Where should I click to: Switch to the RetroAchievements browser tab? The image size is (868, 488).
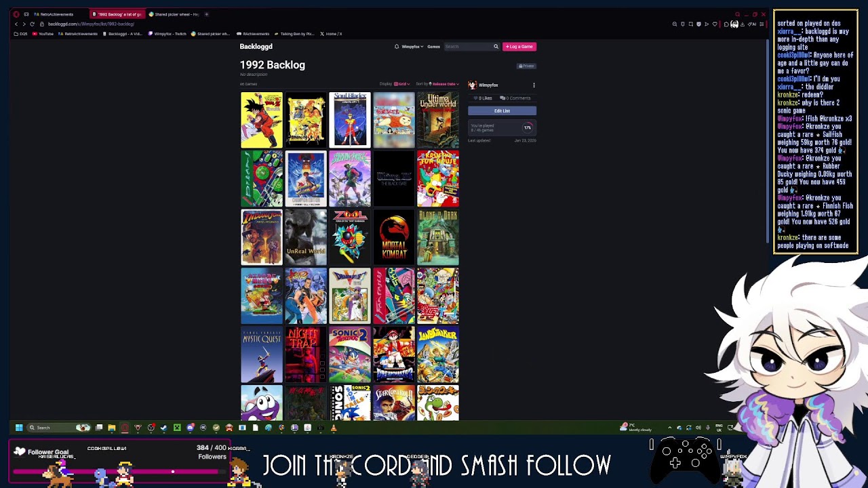(x=56, y=14)
